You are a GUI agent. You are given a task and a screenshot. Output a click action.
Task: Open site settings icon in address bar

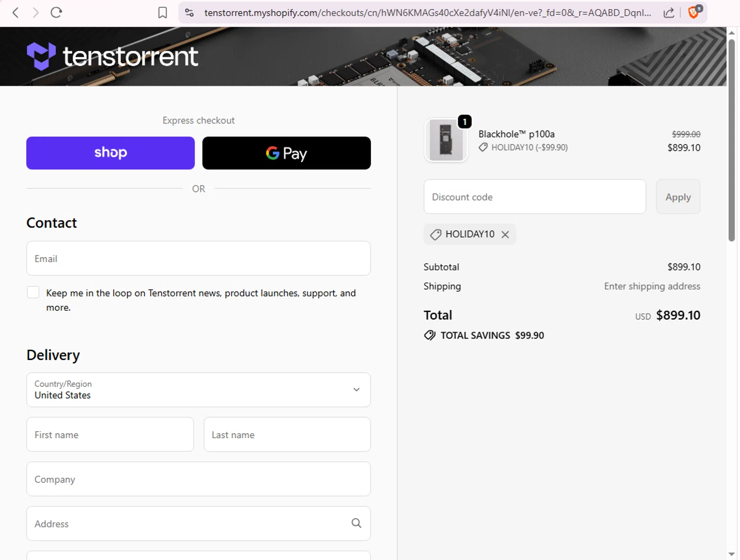(189, 13)
